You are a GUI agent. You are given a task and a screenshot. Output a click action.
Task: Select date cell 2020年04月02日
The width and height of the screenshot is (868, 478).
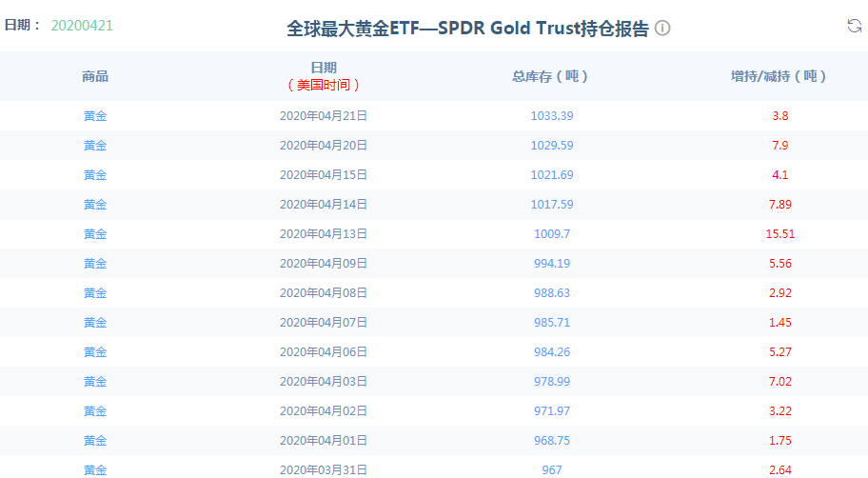pos(324,411)
